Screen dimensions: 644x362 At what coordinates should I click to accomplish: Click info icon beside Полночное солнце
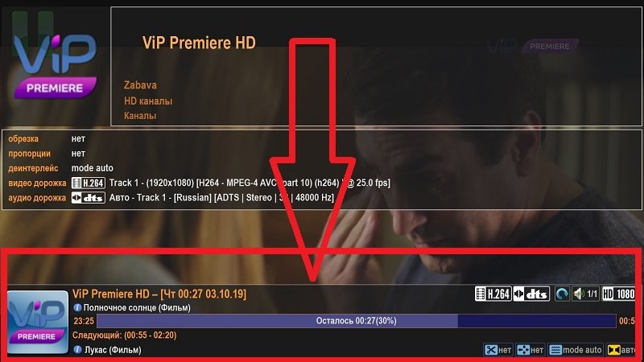click(x=77, y=307)
